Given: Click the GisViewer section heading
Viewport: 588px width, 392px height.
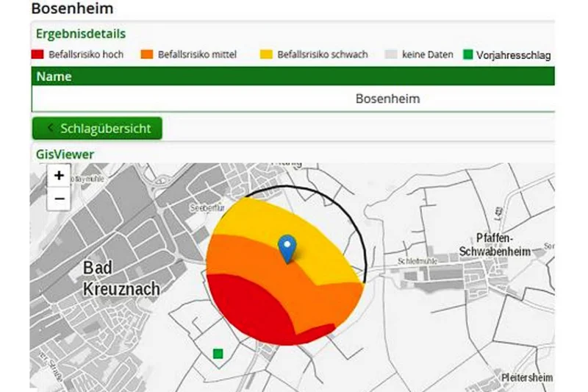Looking at the screenshot, I should tap(65, 154).
